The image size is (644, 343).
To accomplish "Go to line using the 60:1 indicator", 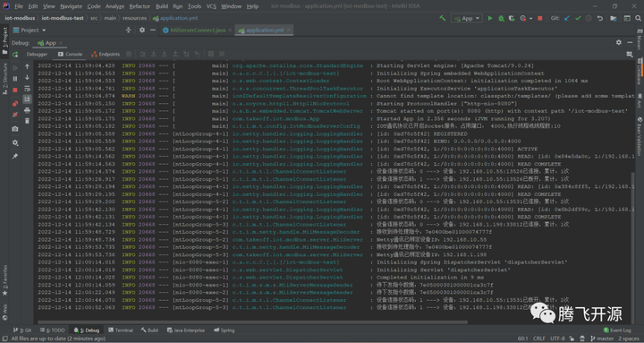I will [x=523, y=339].
